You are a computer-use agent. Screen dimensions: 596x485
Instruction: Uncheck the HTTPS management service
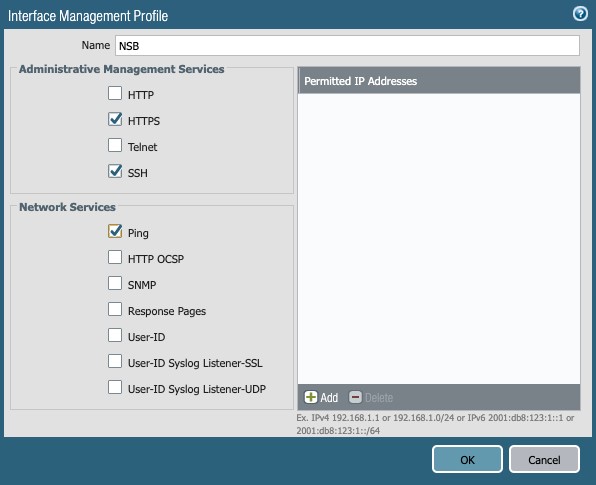pyautogui.click(x=115, y=119)
